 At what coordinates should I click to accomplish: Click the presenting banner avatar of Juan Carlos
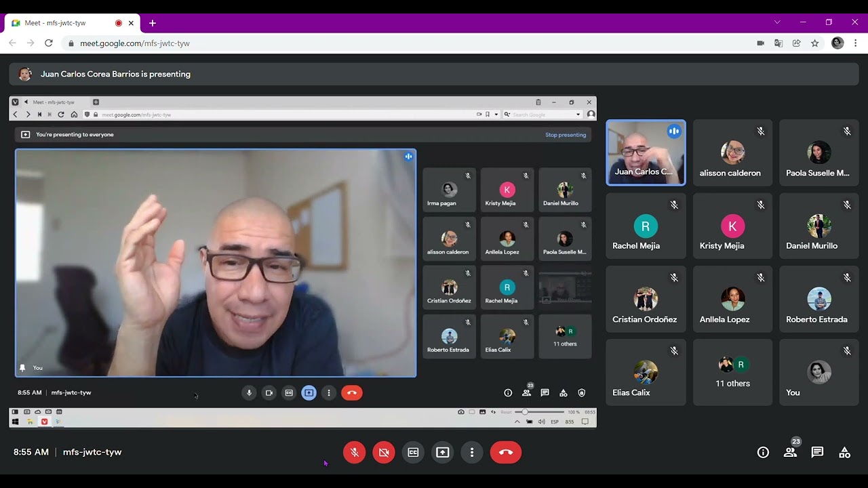coord(25,74)
